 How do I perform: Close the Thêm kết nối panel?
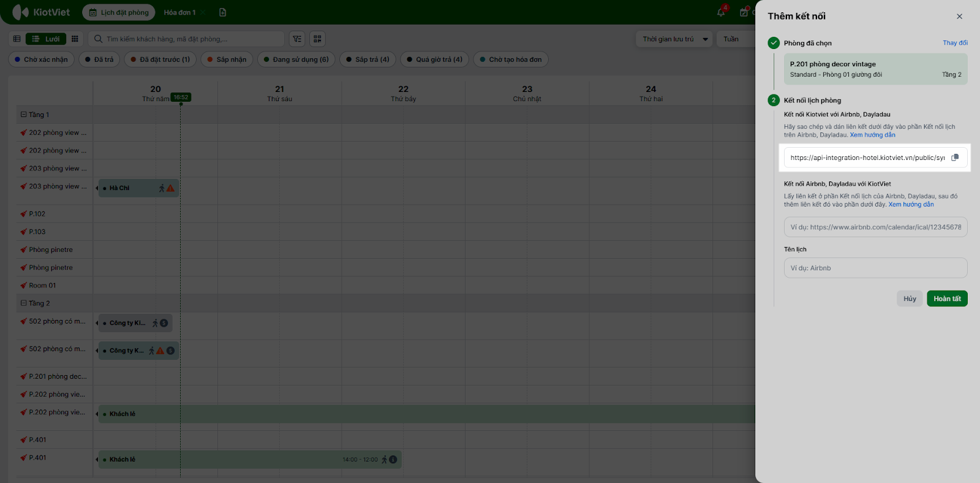960,17
